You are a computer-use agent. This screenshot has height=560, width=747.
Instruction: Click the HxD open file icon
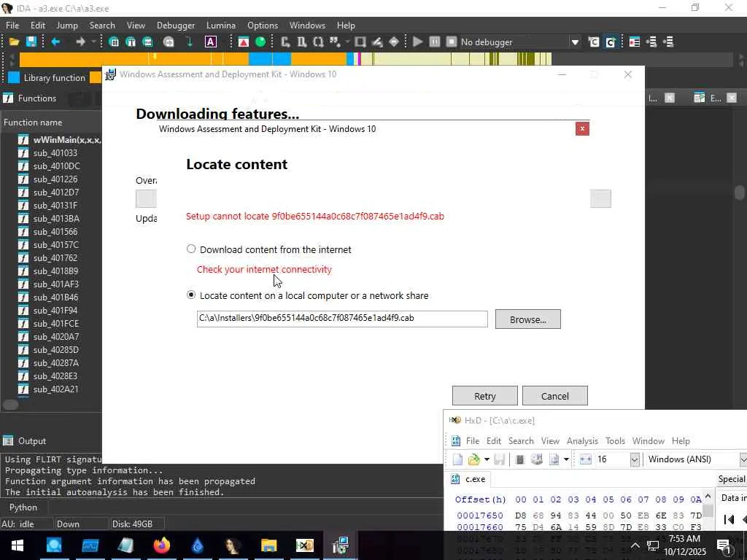point(474,459)
